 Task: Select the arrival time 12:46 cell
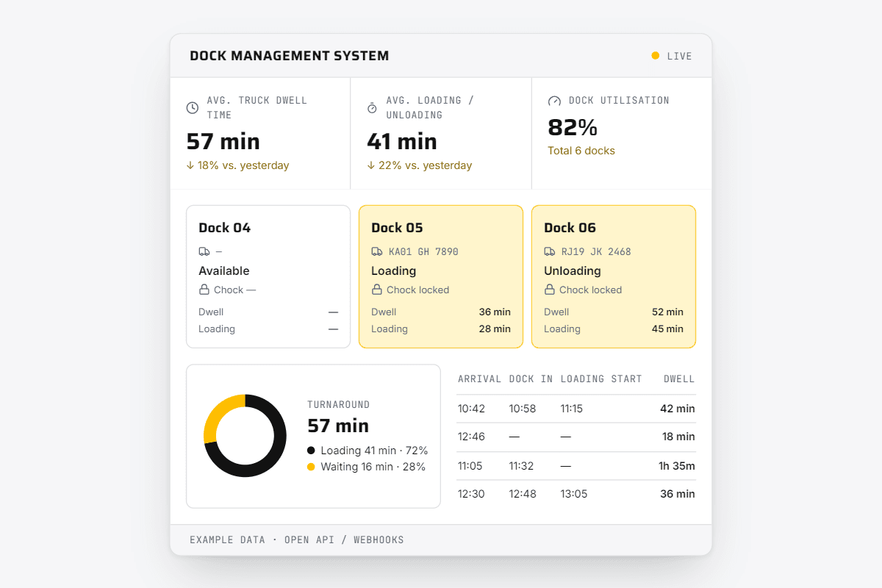471,437
